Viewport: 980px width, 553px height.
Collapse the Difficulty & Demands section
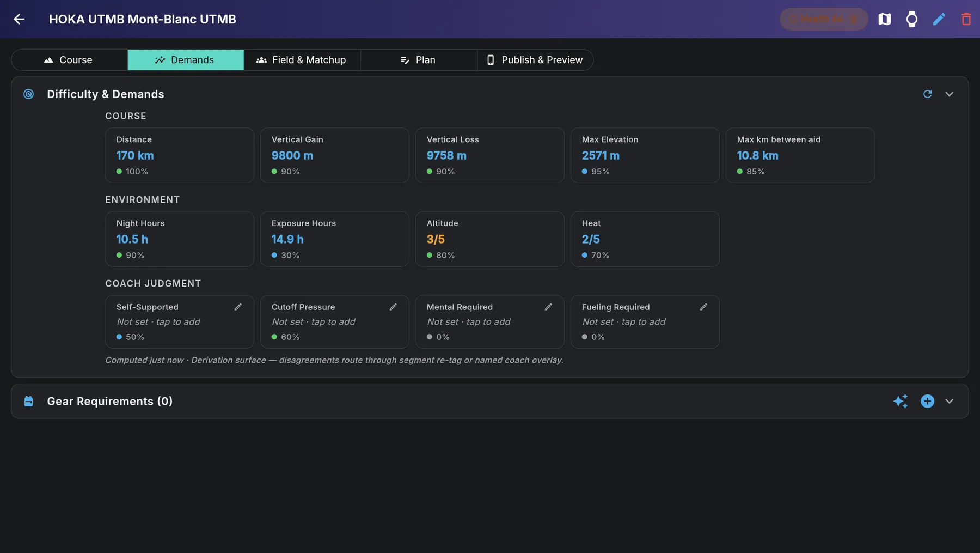950,94
